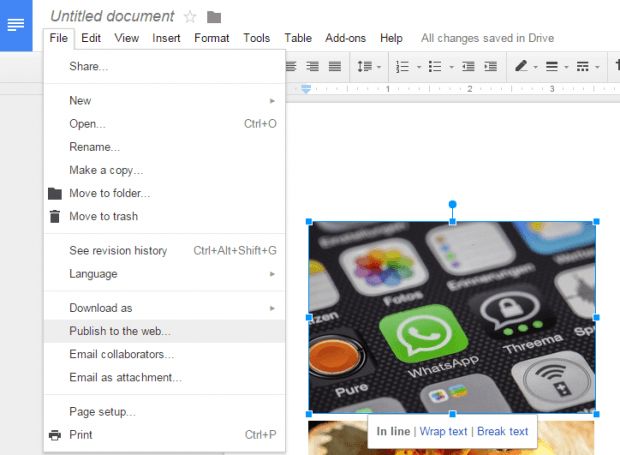Viewport: 620px width, 455px height.
Task: Choose Move to trash
Action: point(164,216)
